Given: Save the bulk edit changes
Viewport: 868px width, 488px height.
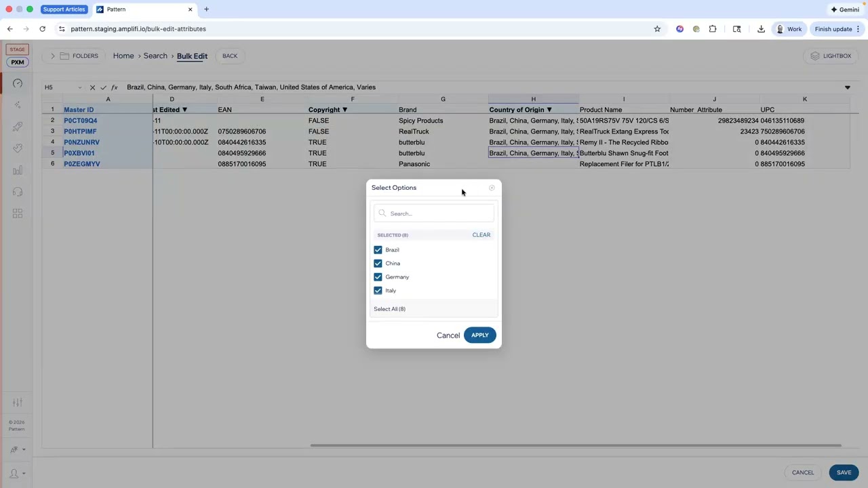Looking at the screenshot, I should [844, 472].
